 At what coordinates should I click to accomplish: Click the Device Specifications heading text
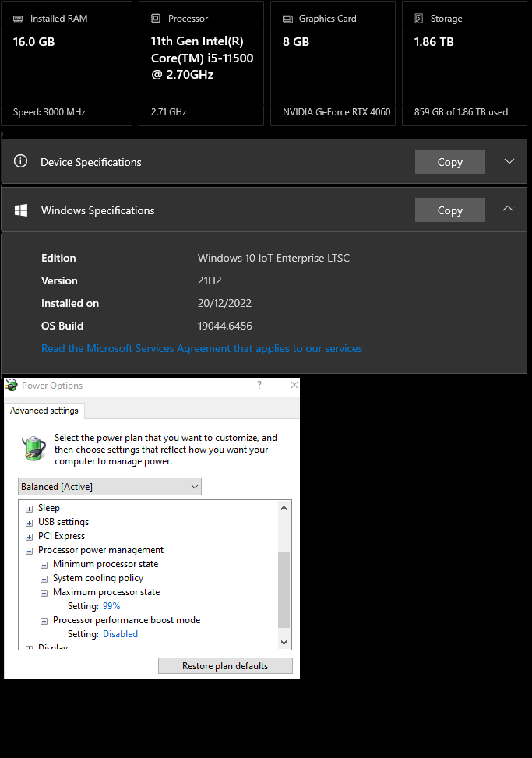click(91, 162)
